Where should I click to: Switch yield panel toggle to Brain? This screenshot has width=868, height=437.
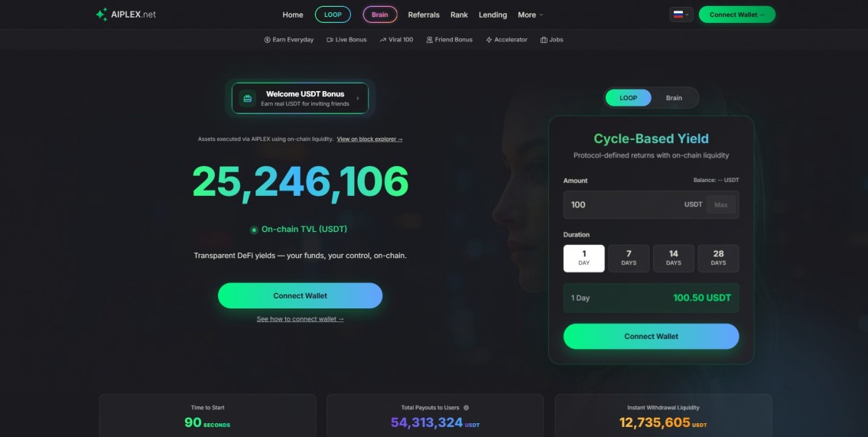[x=674, y=98]
